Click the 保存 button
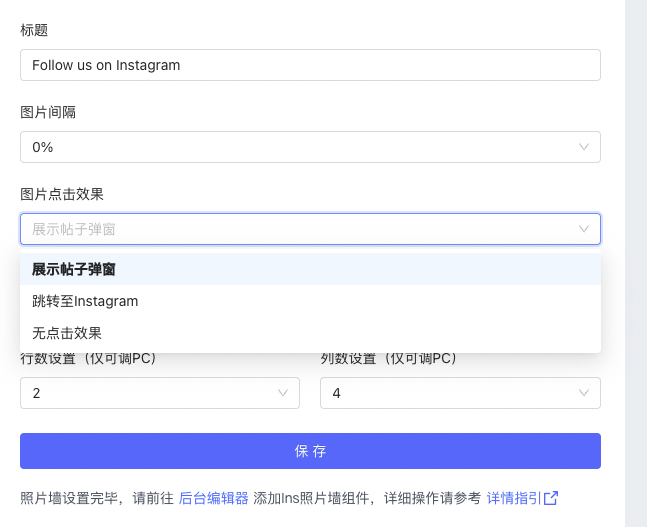The width and height of the screenshot is (647, 527). tap(310, 451)
